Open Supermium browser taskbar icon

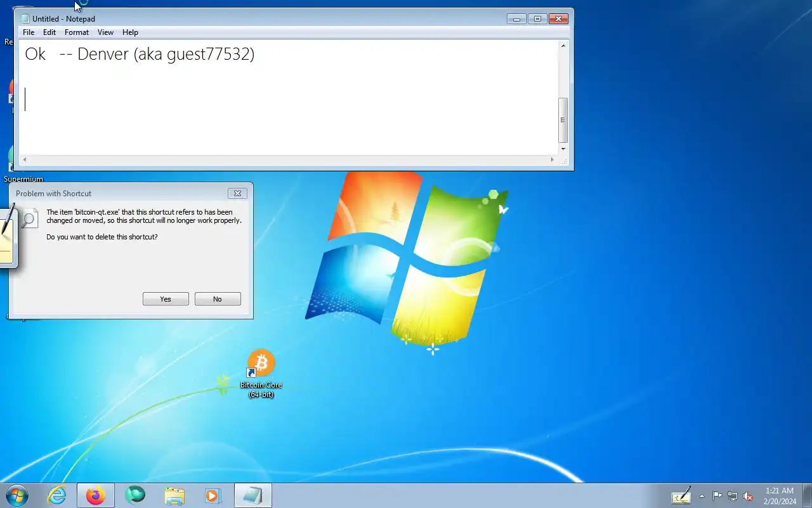[x=135, y=495]
